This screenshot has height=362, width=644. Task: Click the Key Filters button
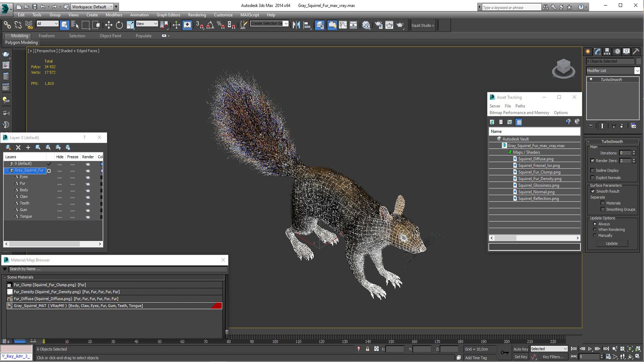(553, 357)
